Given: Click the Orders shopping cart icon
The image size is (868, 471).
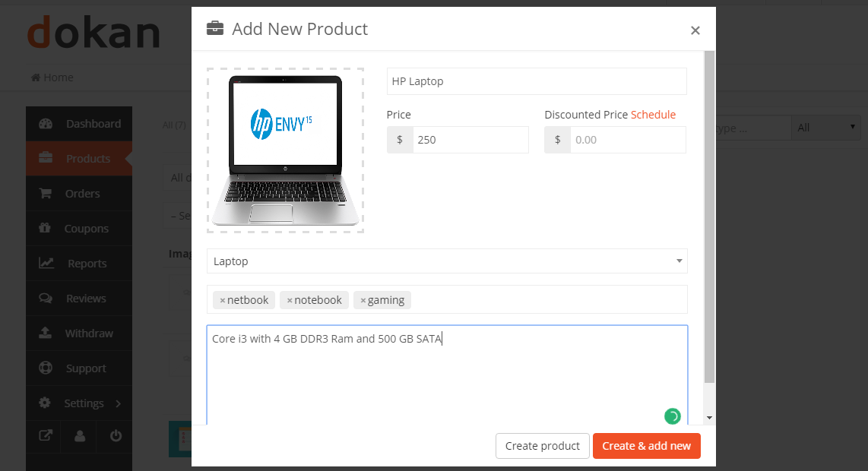Looking at the screenshot, I should pos(46,193).
